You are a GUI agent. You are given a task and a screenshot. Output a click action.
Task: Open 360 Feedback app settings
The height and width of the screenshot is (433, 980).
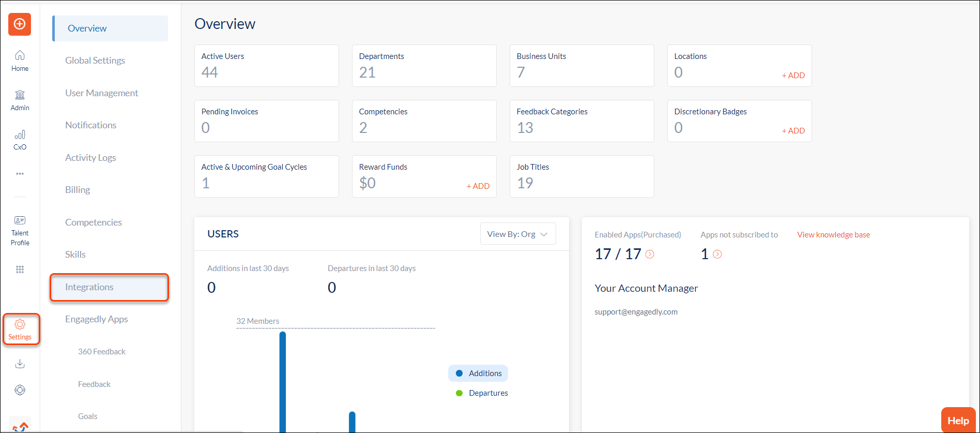pyautogui.click(x=102, y=352)
